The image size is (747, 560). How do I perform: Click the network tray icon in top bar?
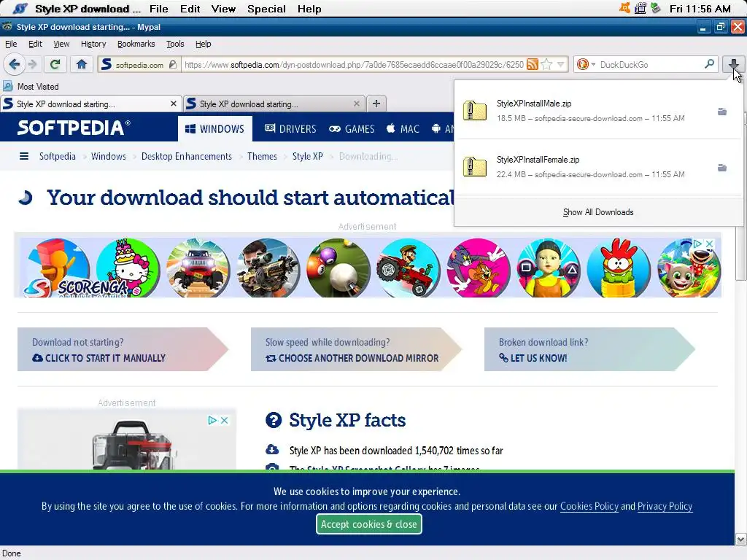[x=640, y=8]
